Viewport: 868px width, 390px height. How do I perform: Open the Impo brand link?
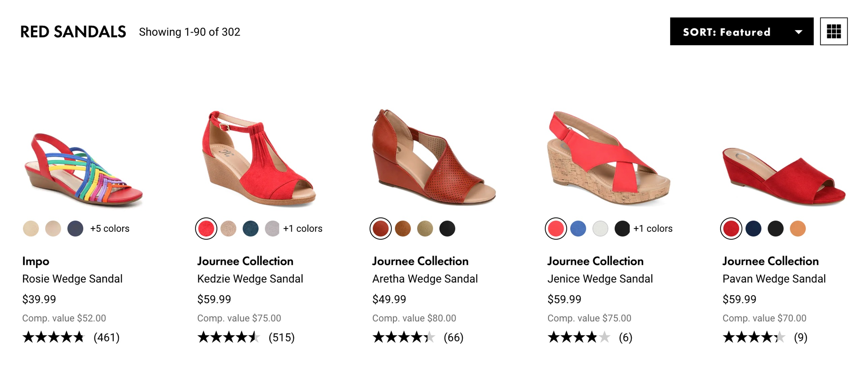coord(36,261)
